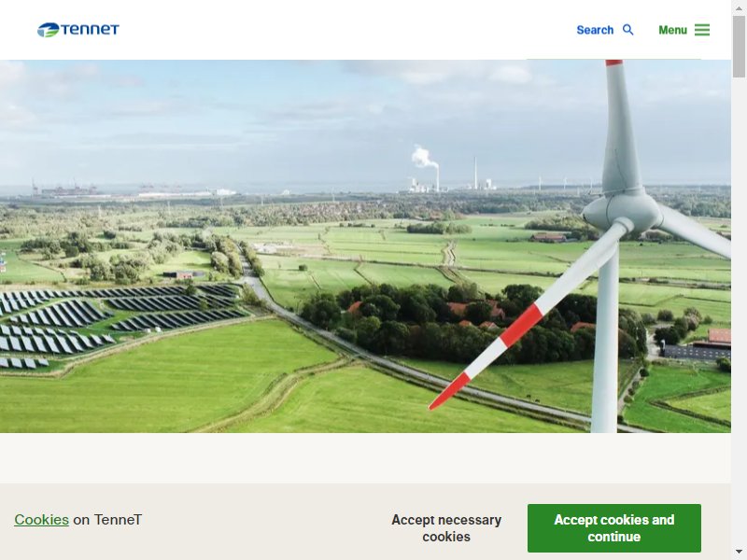Click the wind turbine hero image

365,246
